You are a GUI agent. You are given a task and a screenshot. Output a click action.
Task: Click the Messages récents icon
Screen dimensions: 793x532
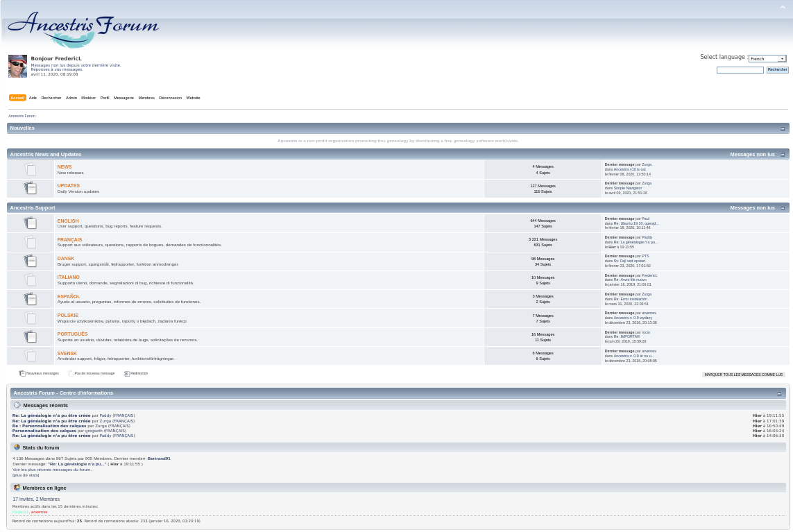[x=17, y=405]
